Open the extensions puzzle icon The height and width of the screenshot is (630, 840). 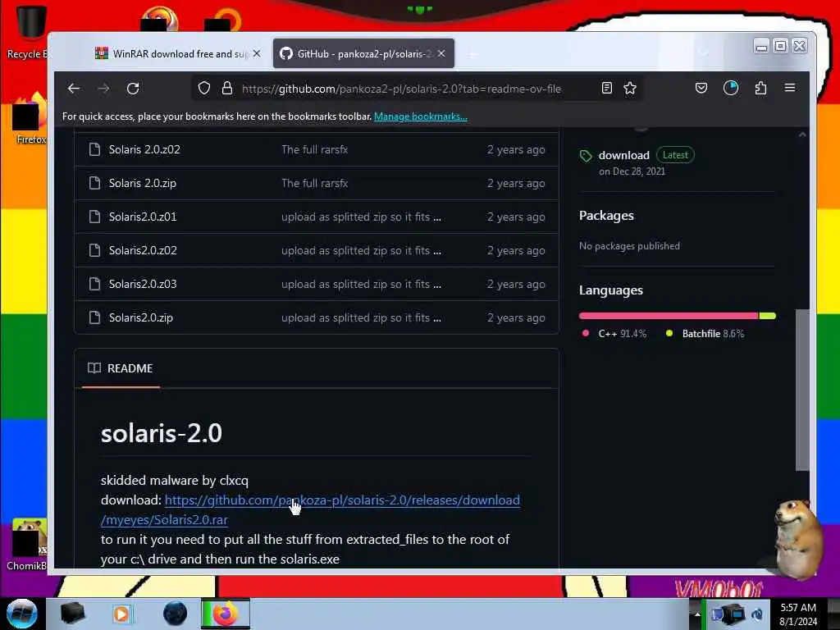pyautogui.click(x=760, y=88)
